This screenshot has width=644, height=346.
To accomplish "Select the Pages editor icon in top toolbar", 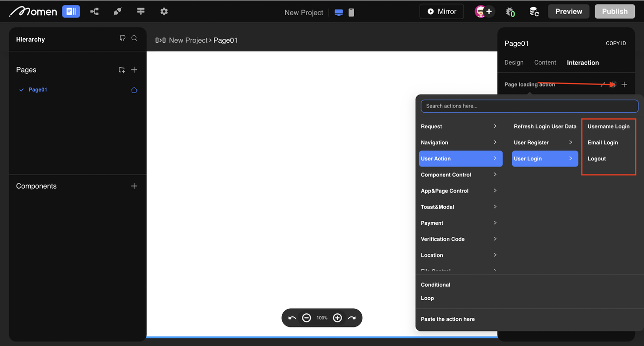I will coord(71,11).
